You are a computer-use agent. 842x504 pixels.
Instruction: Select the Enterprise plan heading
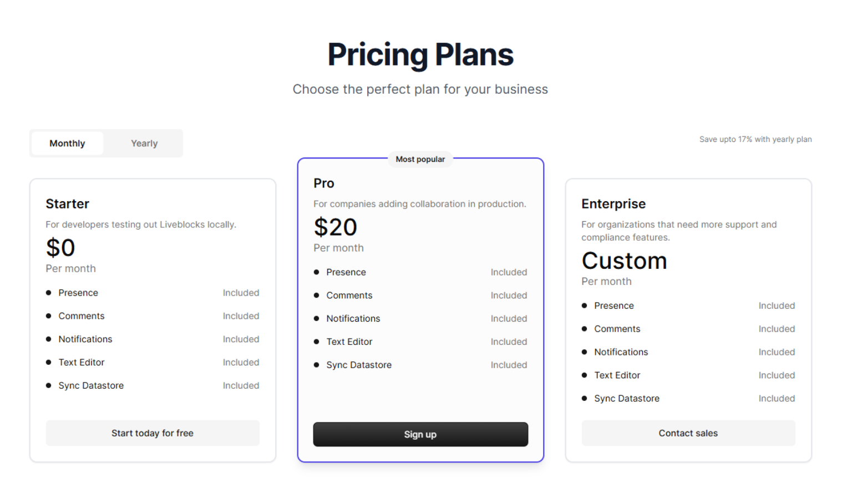point(613,203)
